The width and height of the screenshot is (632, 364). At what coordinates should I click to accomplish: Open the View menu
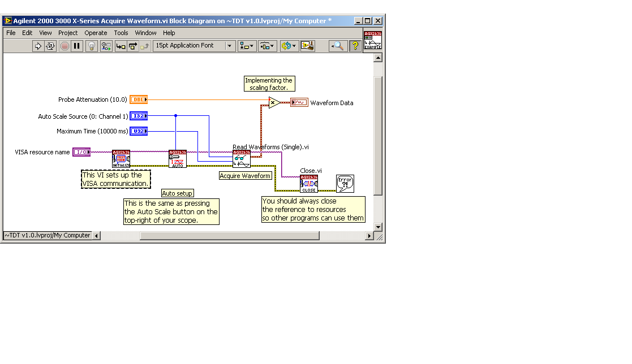point(45,33)
